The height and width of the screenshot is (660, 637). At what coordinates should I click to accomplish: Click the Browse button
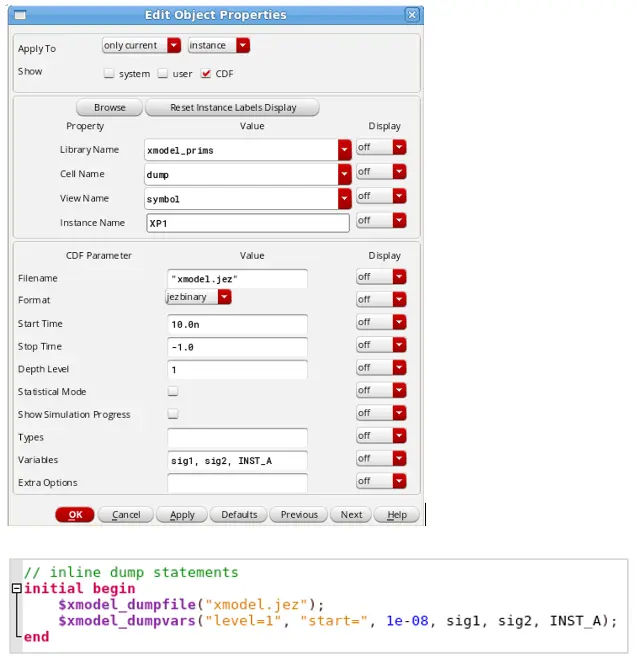[109, 107]
